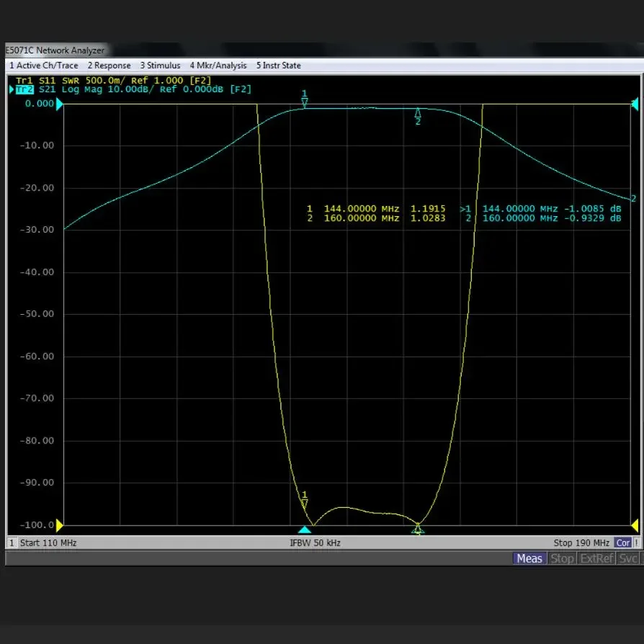Screen dimensions: 644x644
Task: Open the 5 Instr State menu
Action: tap(278, 66)
